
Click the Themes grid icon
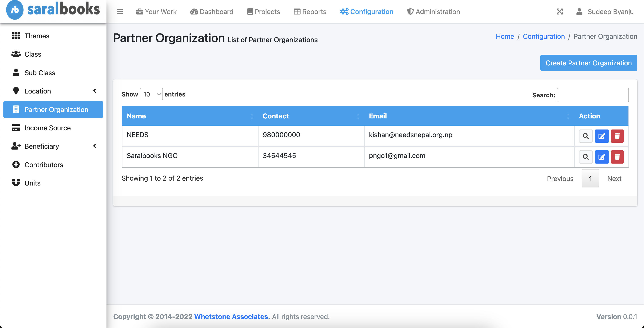click(x=16, y=36)
